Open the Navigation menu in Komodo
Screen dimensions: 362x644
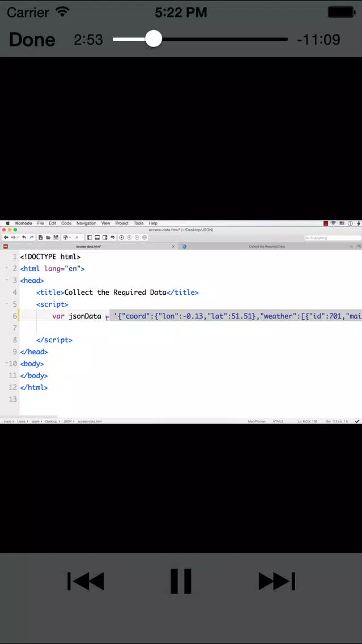click(x=86, y=223)
